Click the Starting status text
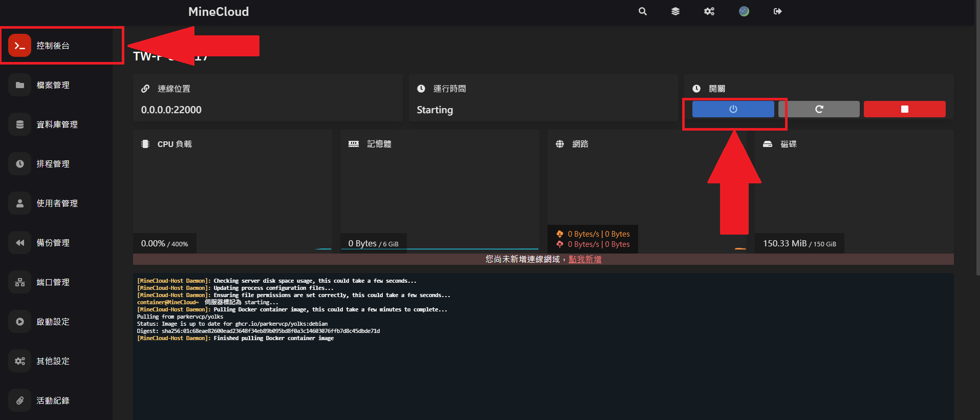Image resolution: width=980 pixels, height=420 pixels. click(x=435, y=110)
